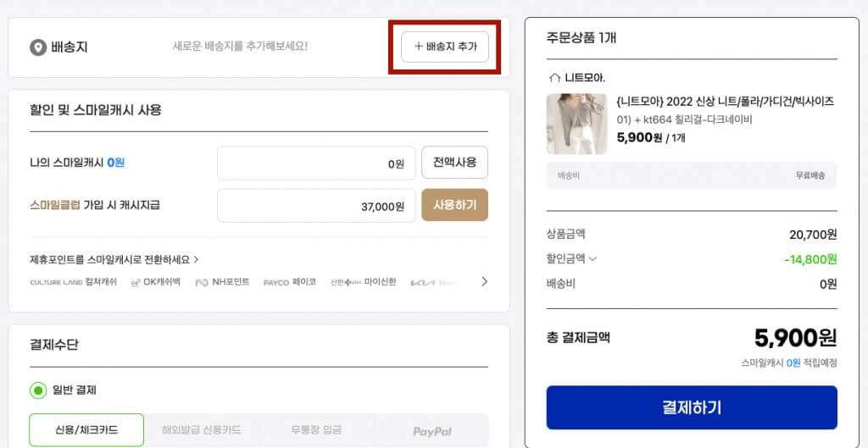Open the knit product thumbnail image
Image resolution: width=868 pixels, height=448 pixels.
click(x=576, y=124)
